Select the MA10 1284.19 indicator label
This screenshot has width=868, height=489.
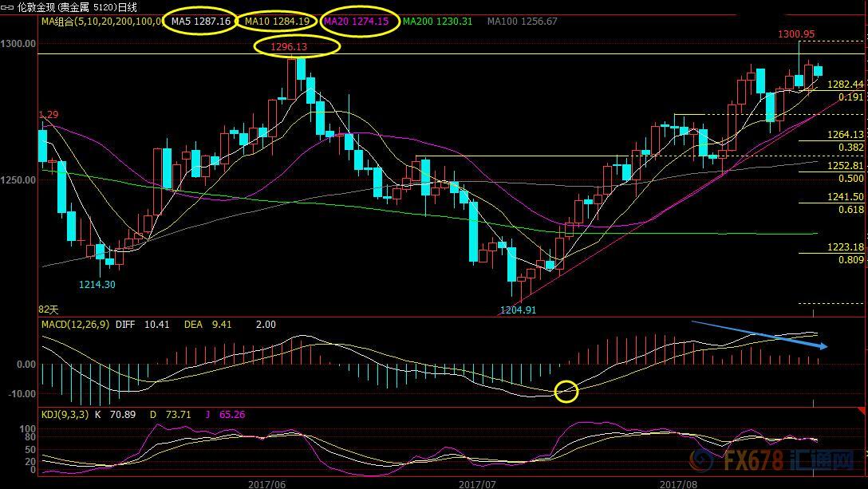click(x=277, y=22)
